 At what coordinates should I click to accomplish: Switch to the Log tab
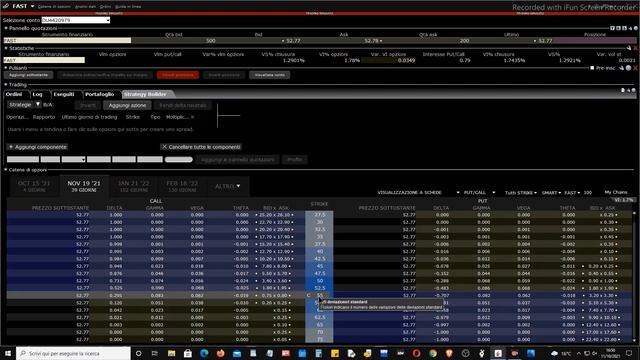38,94
